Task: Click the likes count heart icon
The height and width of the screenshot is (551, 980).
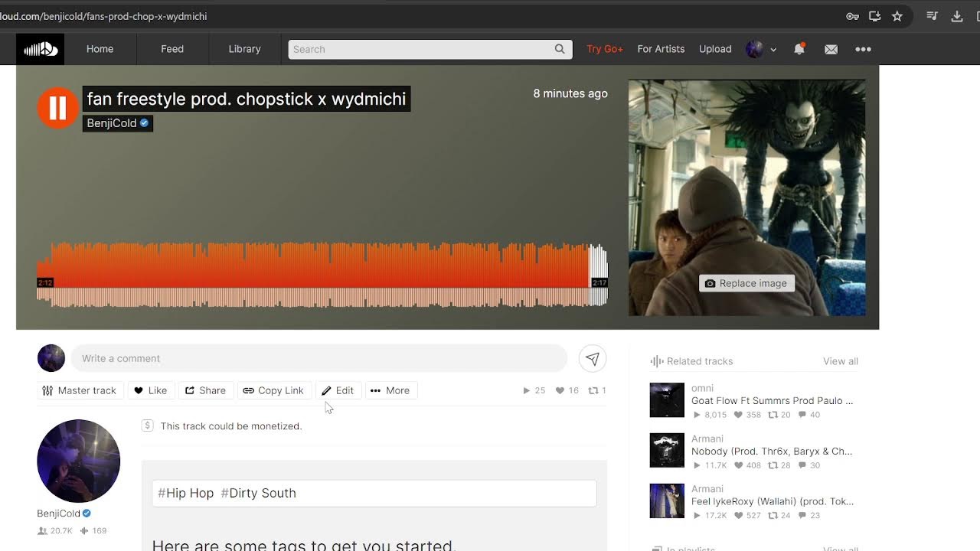Action: tap(560, 390)
